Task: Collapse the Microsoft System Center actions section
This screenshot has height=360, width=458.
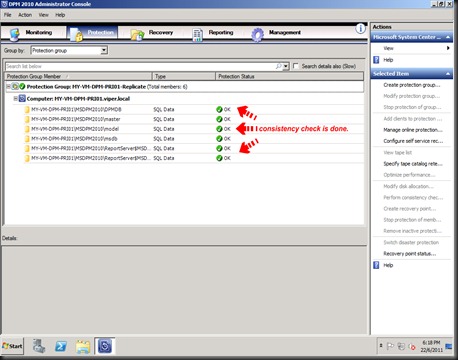Action: [x=448, y=37]
